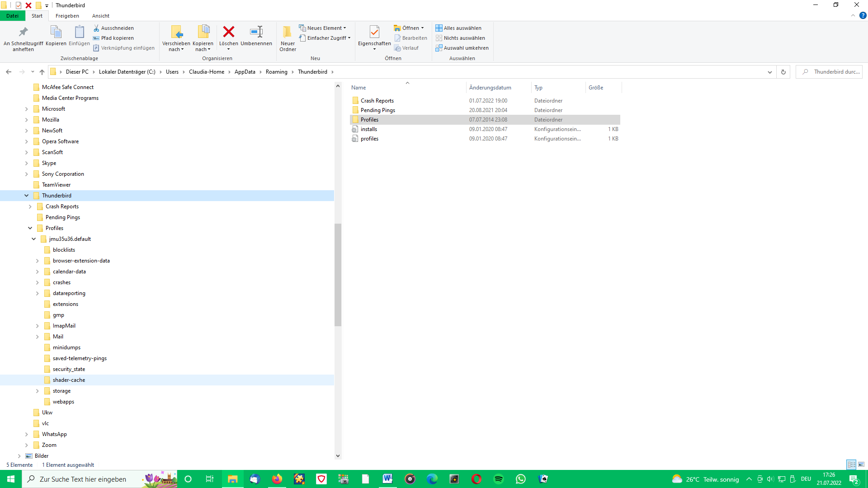This screenshot has height=488, width=868.
Task: Click Ausschneiden scissors icon
Action: [x=96, y=28]
